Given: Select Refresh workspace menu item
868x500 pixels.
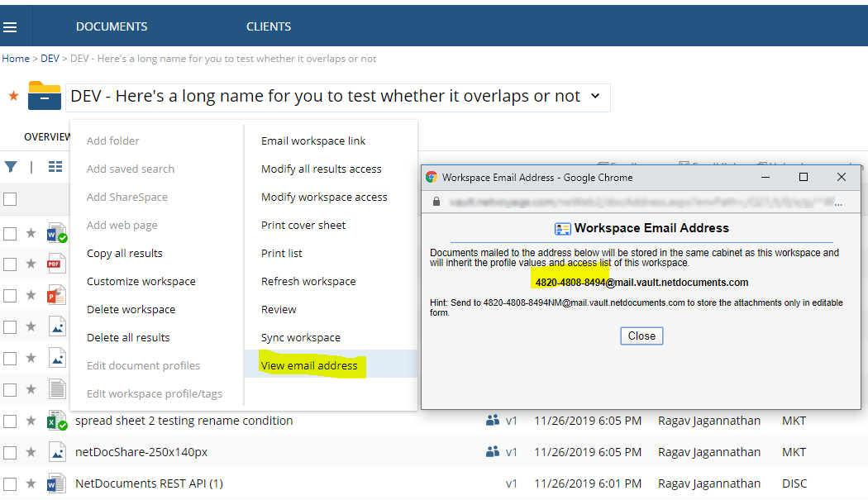Looking at the screenshot, I should pos(308,281).
